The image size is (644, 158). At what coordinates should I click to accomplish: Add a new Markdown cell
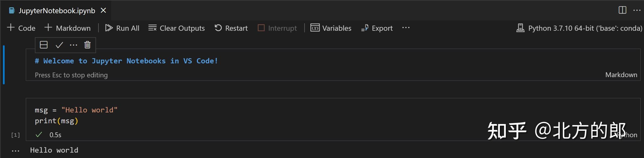click(67, 28)
